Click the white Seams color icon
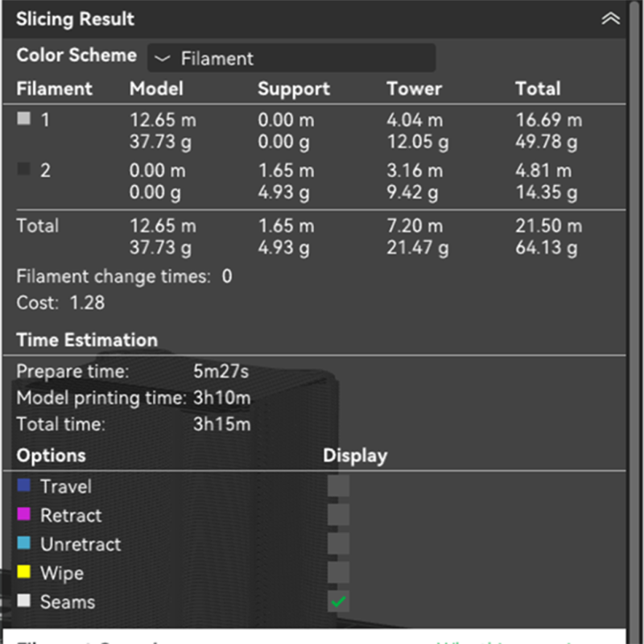644x644 pixels. coord(24,602)
